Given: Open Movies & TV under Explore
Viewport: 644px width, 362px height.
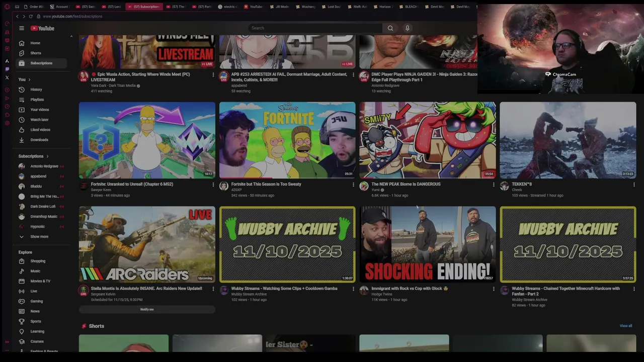Looking at the screenshot, I should coord(41,281).
